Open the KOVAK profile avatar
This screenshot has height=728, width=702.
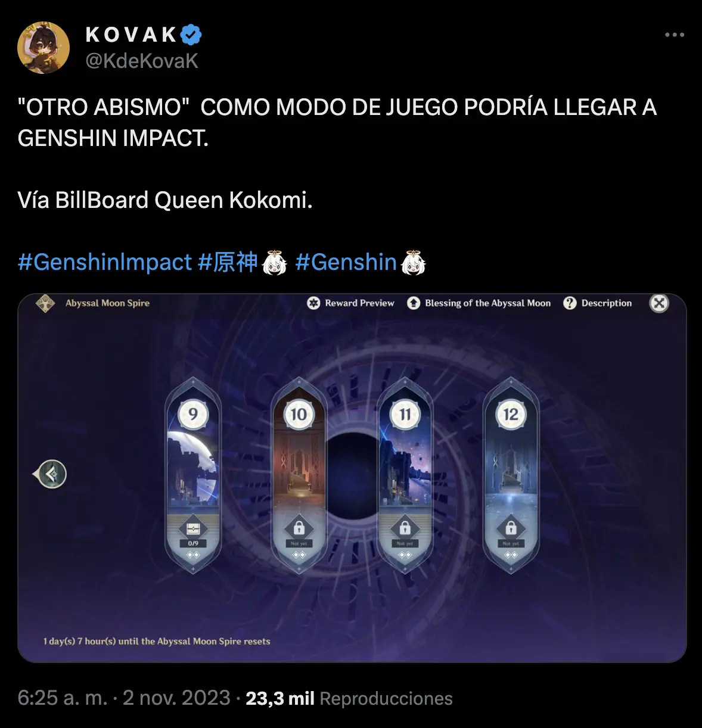click(x=44, y=48)
